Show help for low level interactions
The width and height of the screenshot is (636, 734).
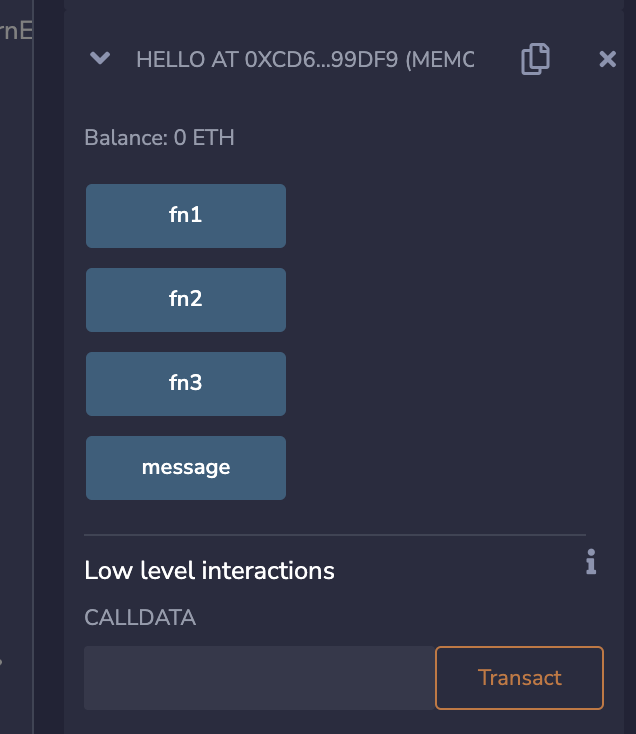[591, 561]
